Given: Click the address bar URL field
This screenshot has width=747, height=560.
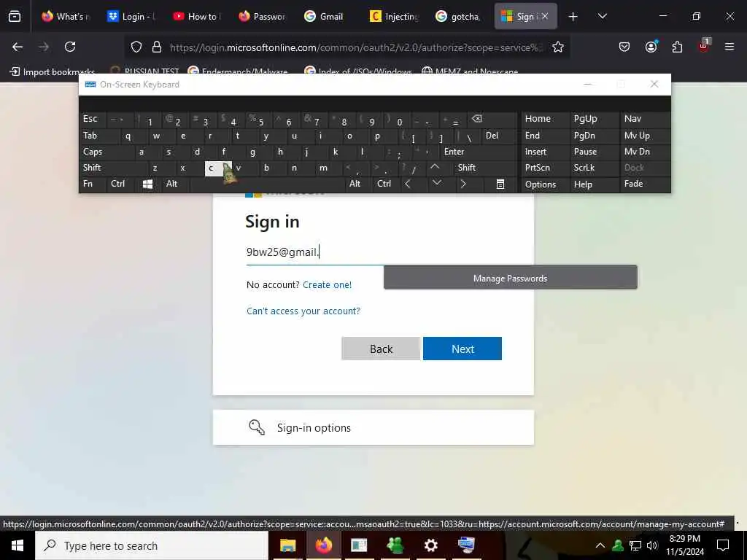Looking at the screenshot, I should pyautogui.click(x=355, y=47).
